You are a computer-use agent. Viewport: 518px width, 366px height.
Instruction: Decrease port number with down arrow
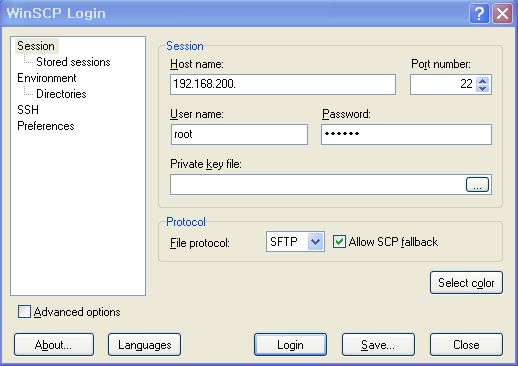tap(483, 88)
